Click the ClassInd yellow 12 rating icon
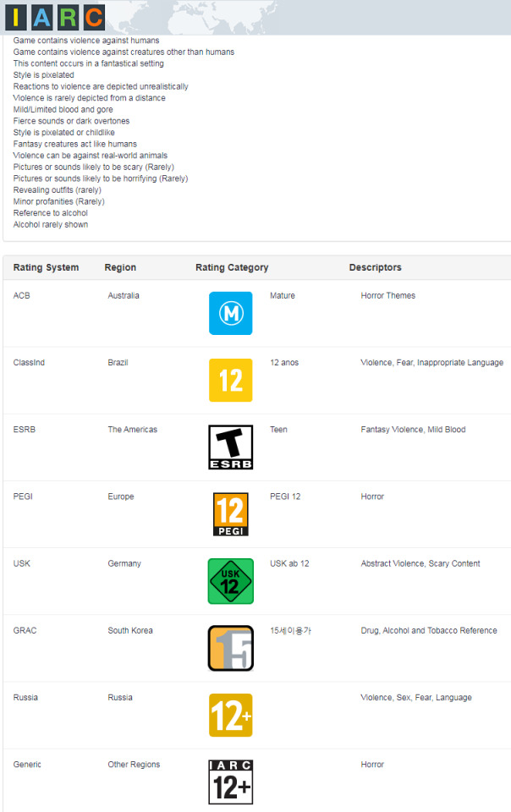 [x=230, y=380]
